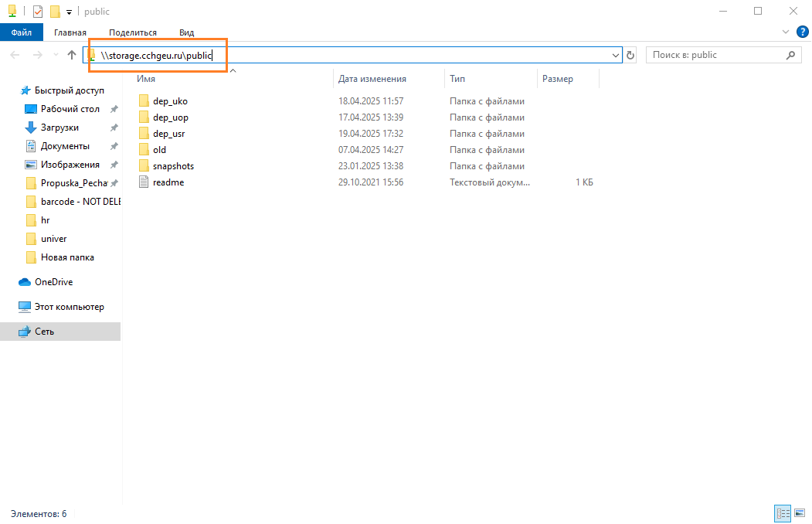Switch to details view mode

(x=782, y=513)
